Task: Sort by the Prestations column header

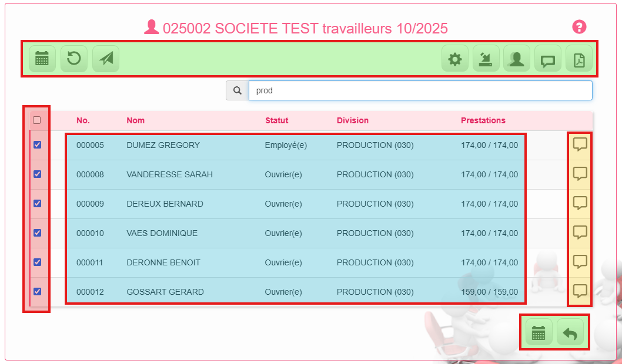Action: click(x=483, y=120)
